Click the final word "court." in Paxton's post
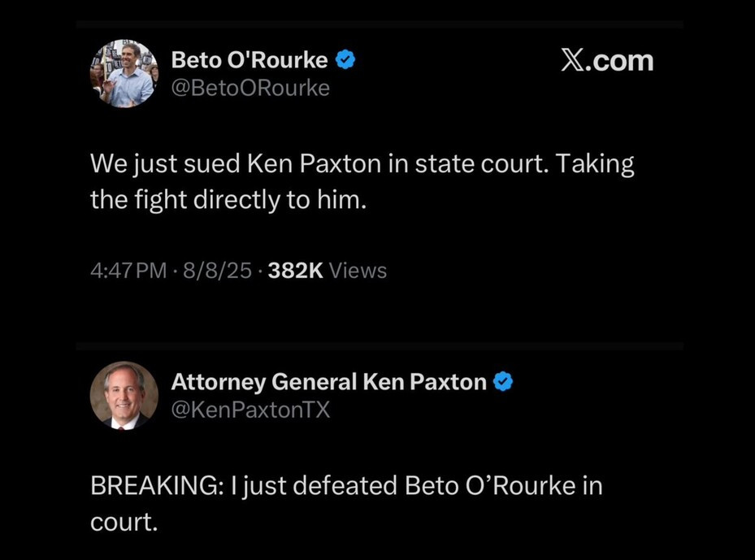Image resolution: width=755 pixels, height=560 pixels. pyautogui.click(x=124, y=523)
